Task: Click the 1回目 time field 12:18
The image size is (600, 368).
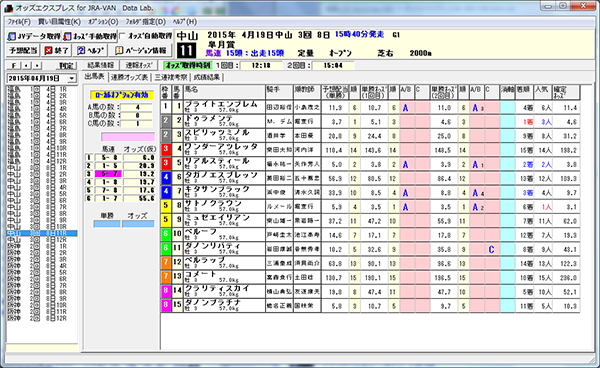Action: point(261,65)
